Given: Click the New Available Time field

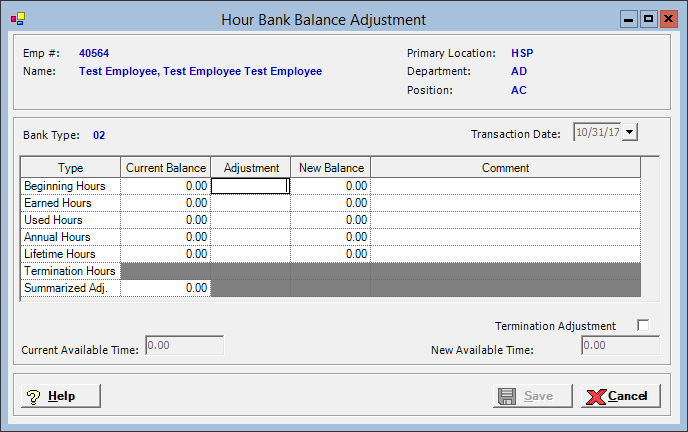Looking at the screenshot, I should pyautogui.click(x=620, y=346).
